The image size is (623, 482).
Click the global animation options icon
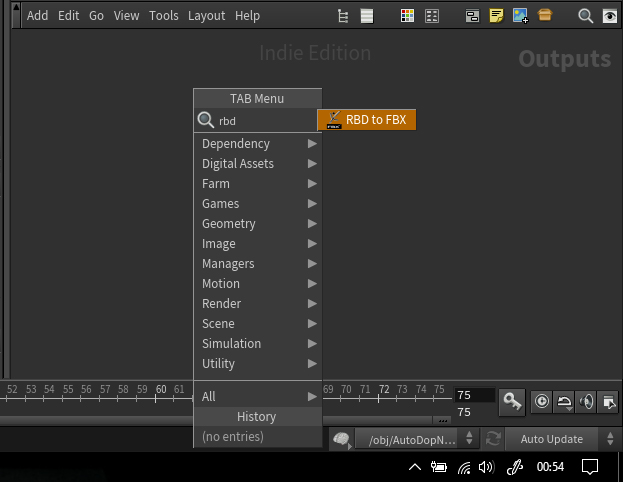click(x=608, y=402)
